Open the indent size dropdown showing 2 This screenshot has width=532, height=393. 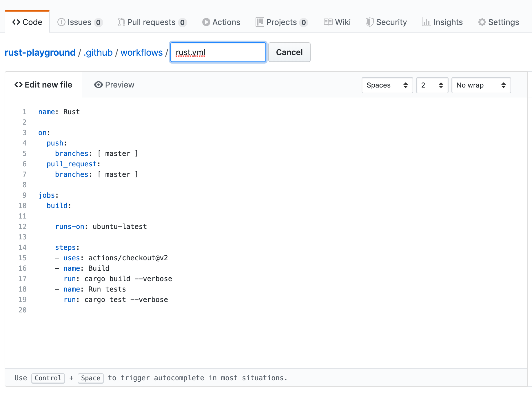coord(432,85)
